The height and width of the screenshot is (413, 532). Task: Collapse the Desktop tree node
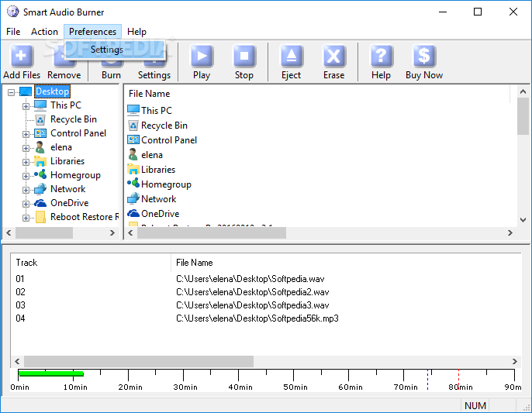(x=11, y=92)
